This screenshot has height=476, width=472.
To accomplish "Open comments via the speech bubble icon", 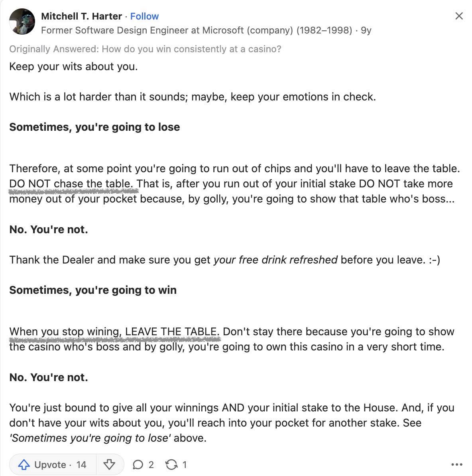I will (138, 464).
